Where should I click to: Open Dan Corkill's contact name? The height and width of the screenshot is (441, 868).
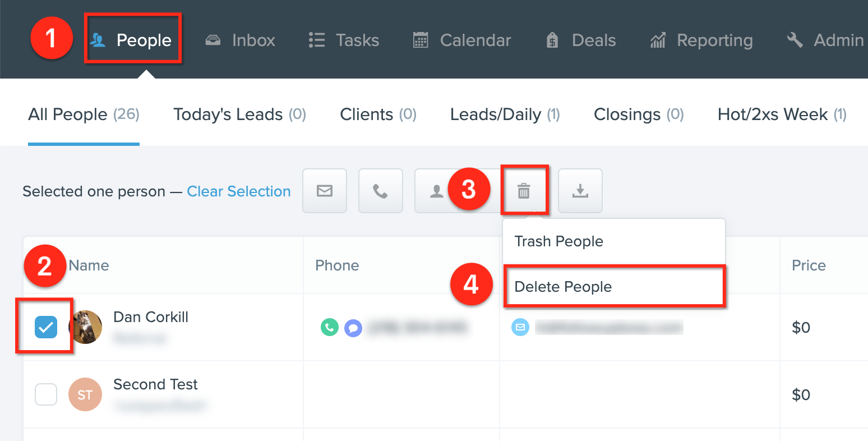point(151,317)
